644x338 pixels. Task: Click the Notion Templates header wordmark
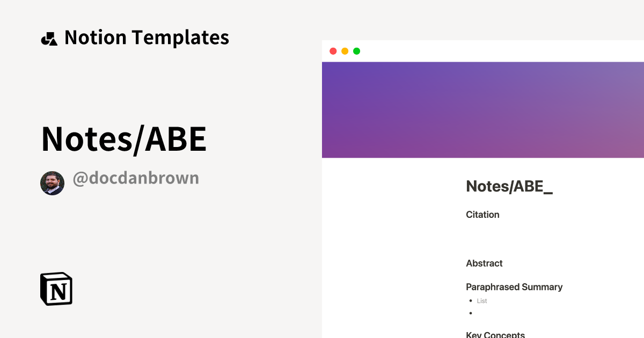pyautogui.click(x=147, y=37)
